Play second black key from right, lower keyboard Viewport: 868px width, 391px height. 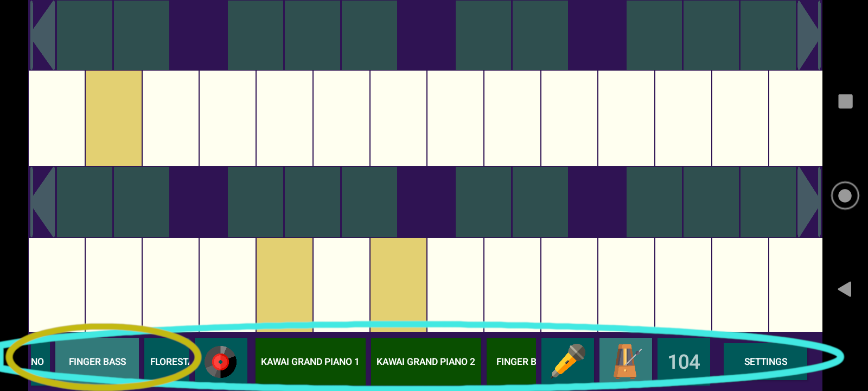point(711,202)
